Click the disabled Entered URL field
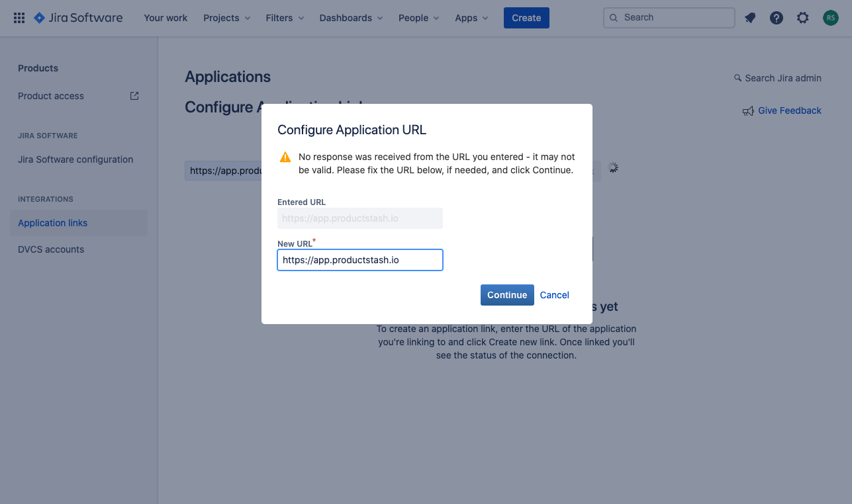852x504 pixels. pyautogui.click(x=360, y=218)
